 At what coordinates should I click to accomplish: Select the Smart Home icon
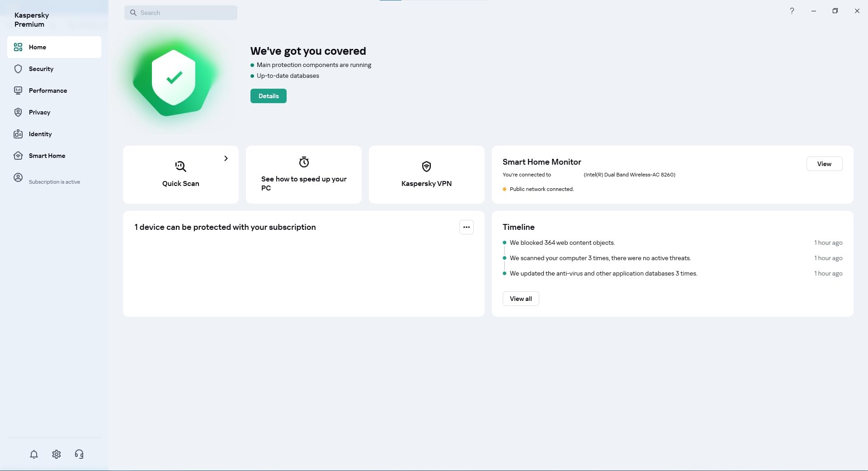coord(18,156)
